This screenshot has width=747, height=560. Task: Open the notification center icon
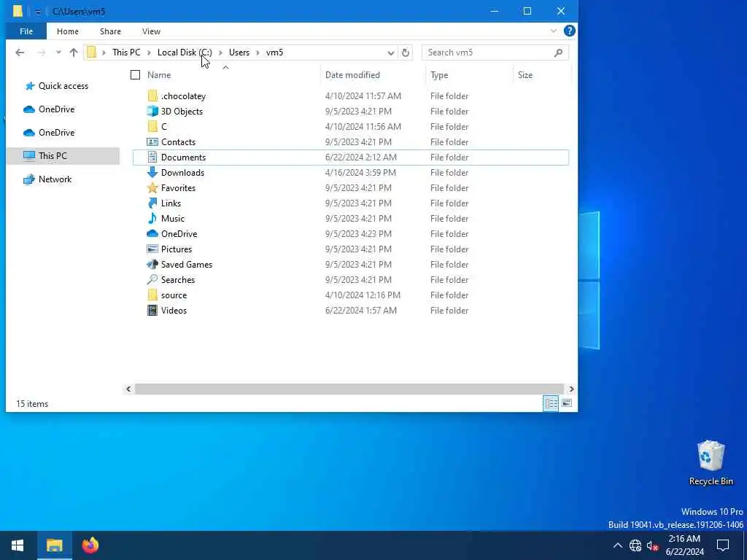(x=723, y=545)
